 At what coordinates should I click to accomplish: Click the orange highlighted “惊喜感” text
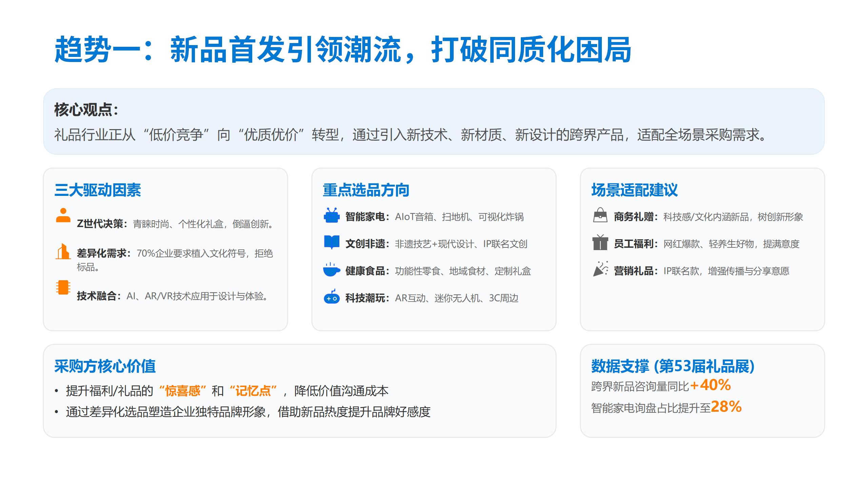[x=182, y=391]
